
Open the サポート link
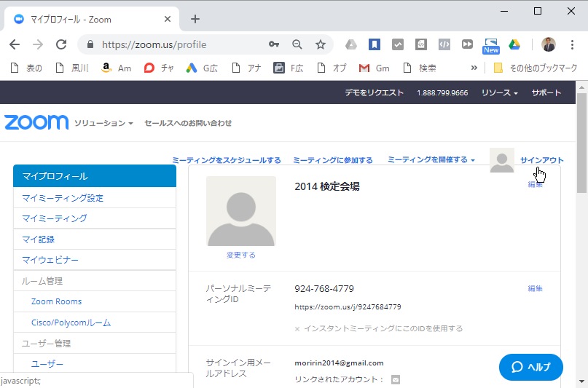click(x=546, y=92)
